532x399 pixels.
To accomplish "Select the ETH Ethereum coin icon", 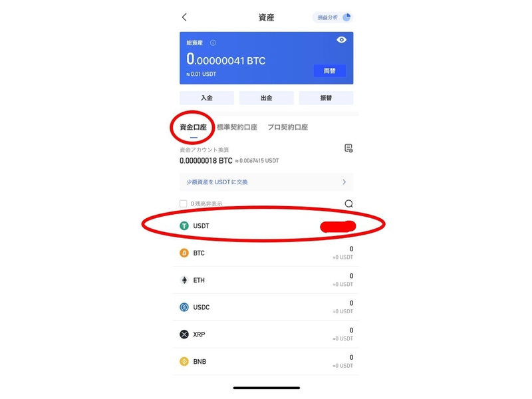I will [x=184, y=280].
